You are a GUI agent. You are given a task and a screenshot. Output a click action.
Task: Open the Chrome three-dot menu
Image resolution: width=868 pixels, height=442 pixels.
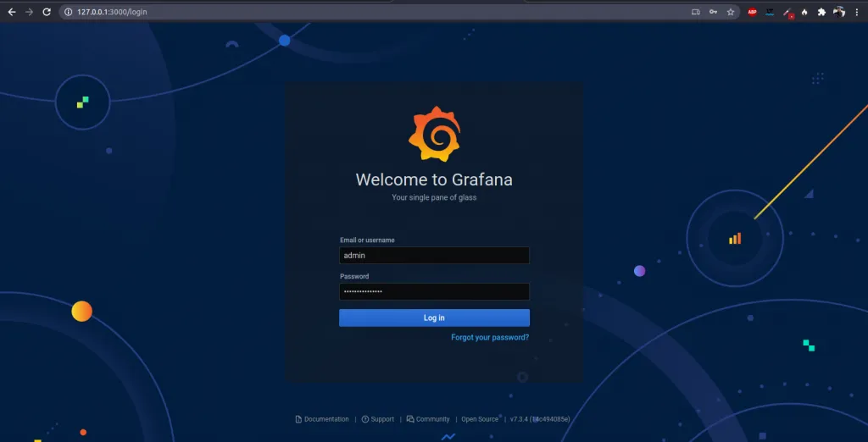click(858, 12)
